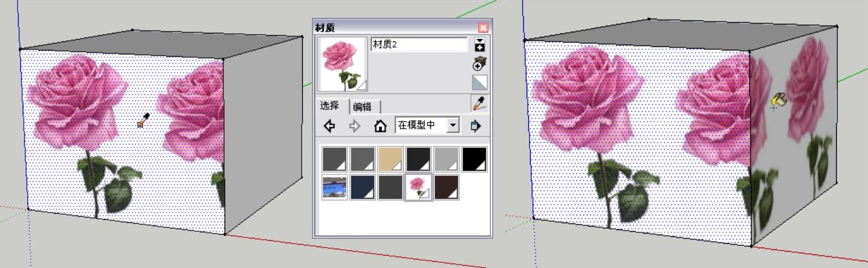
Task: Select the near-black swatch beside the tan one
Action: coord(418,159)
